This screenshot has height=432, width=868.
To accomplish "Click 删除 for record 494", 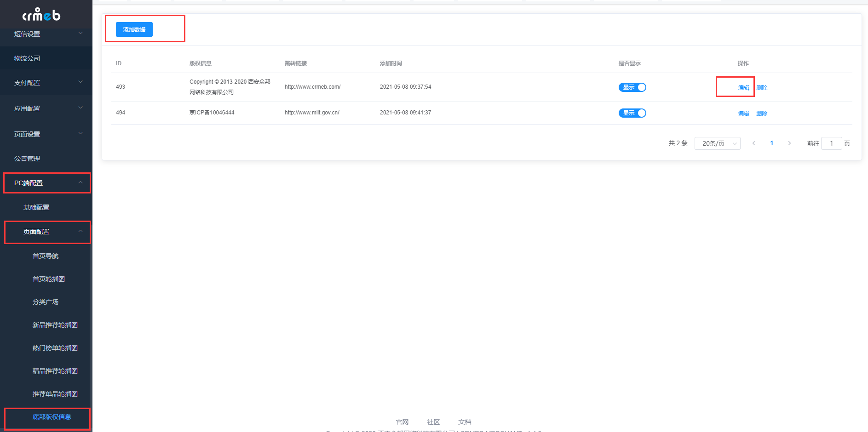I will [x=762, y=113].
